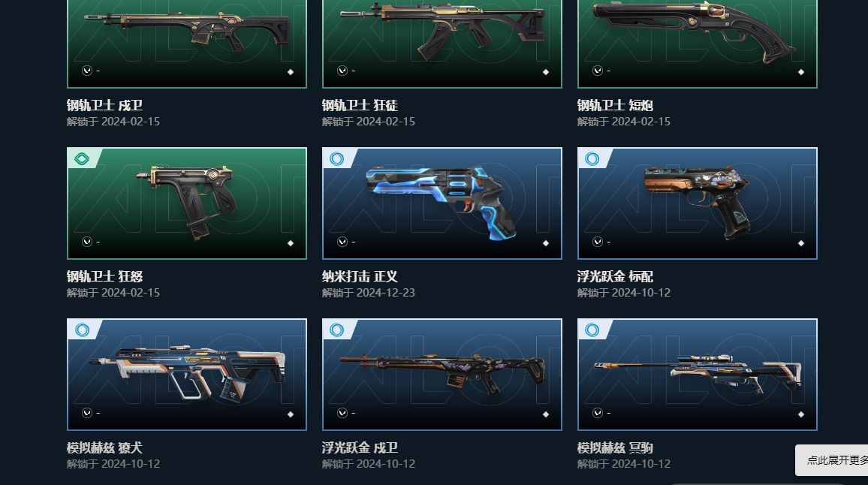The height and width of the screenshot is (485, 868).
Task: Click the diamond marker on 钢轨卫士 短炮 card
Action: tap(801, 72)
